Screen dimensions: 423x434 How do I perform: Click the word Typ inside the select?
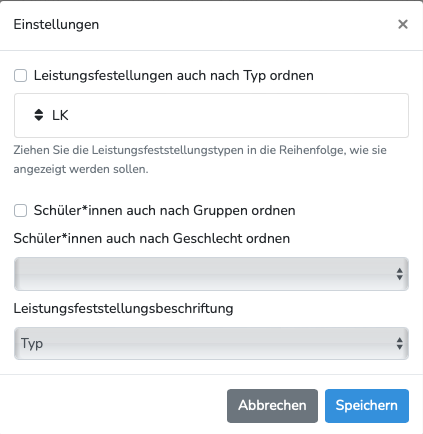(x=32, y=344)
